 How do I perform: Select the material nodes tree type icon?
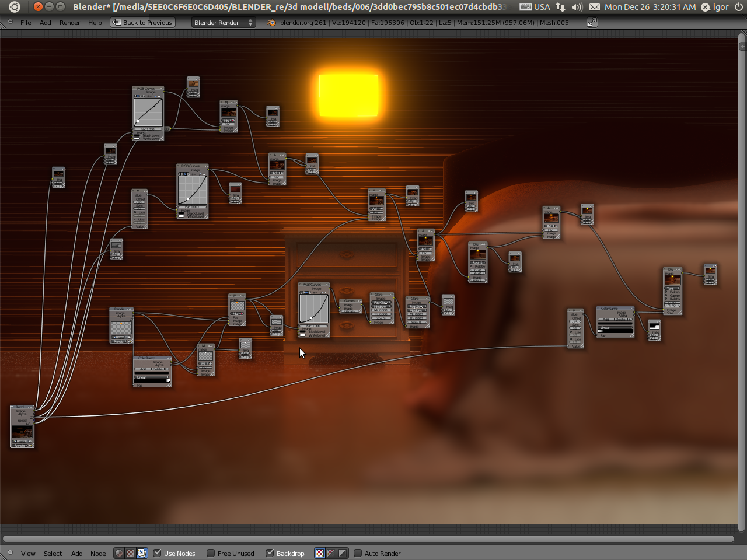tap(119, 553)
